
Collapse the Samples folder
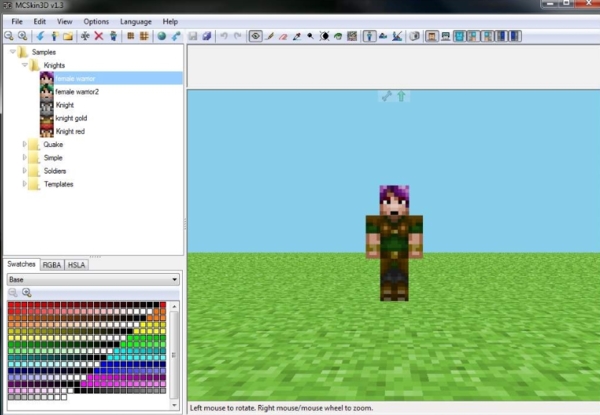(13, 51)
